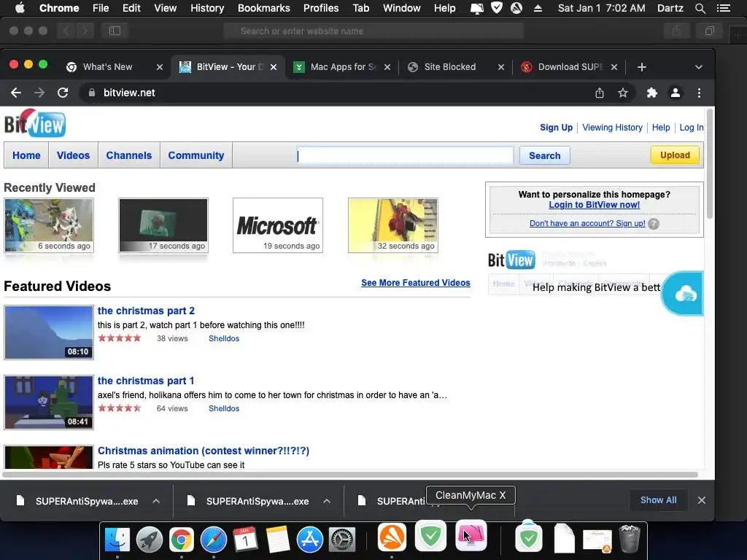Expand options for leftmost SUPERAntiSpyware download
This screenshot has height=560, width=747.
[156, 501]
